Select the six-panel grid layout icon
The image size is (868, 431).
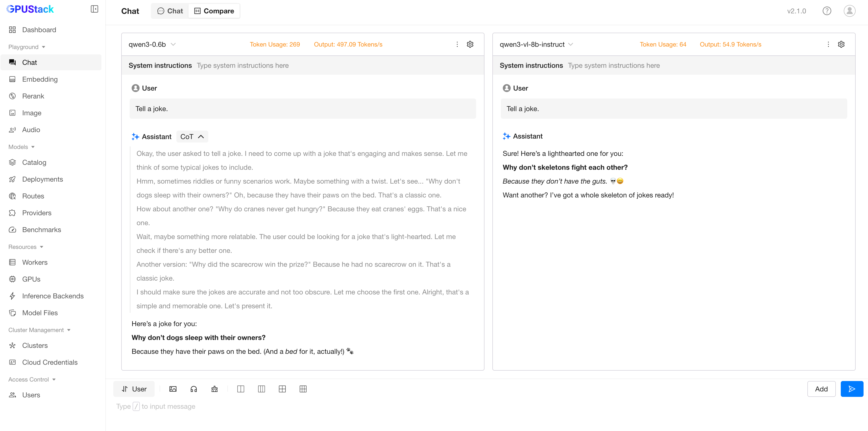tap(303, 389)
